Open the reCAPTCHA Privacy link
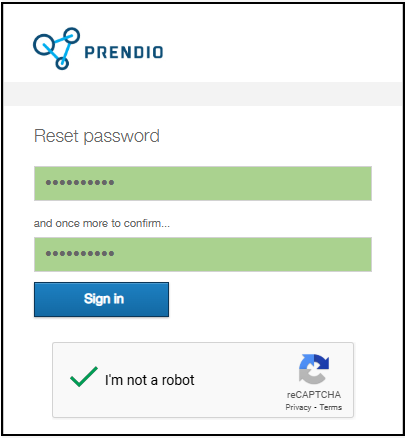This screenshot has height=438, width=406. [x=298, y=407]
